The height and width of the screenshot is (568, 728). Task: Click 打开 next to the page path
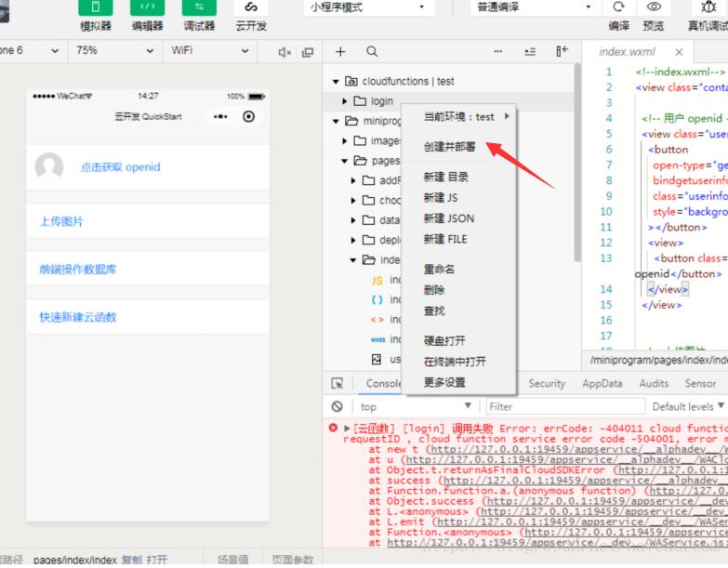pos(157,561)
